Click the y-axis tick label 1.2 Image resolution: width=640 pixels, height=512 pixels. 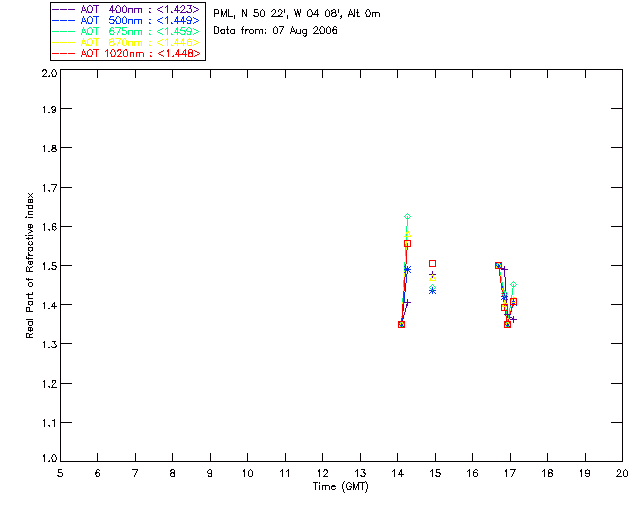pos(49,384)
